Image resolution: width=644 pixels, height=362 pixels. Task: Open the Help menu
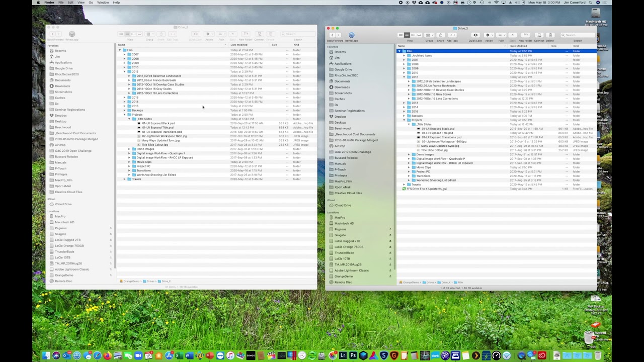click(x=116, y=3)
